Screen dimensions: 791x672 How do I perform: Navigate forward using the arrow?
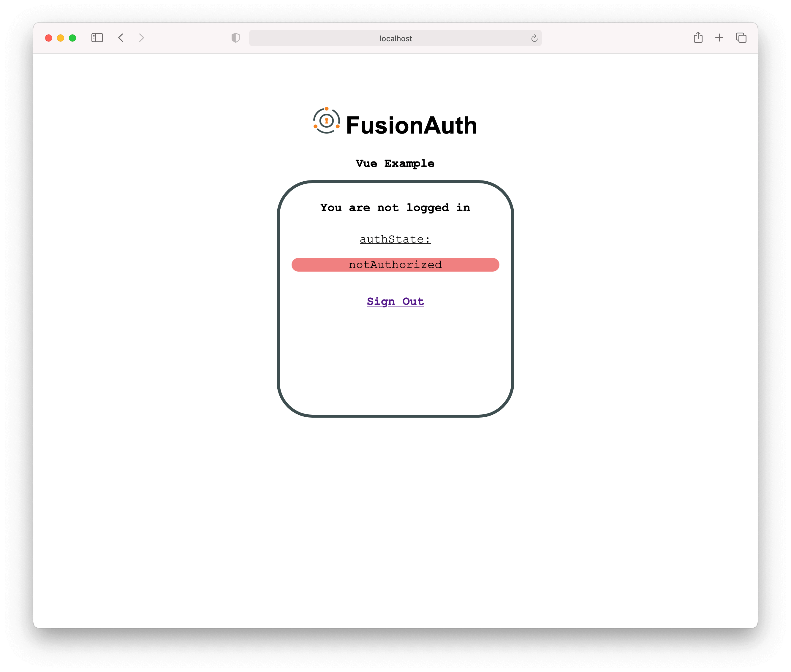click(x=141, y=38)
